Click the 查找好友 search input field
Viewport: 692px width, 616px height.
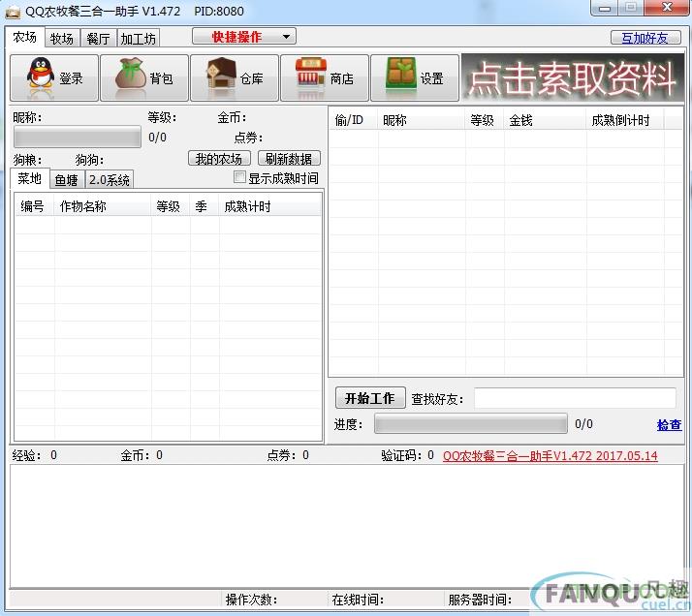point(575,398)
